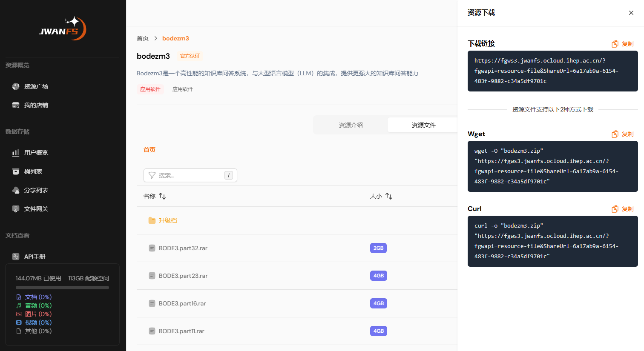Sort the list by 大小 arrows
Viewport: 644px width, 351px height.
click(x=389, y=196)
